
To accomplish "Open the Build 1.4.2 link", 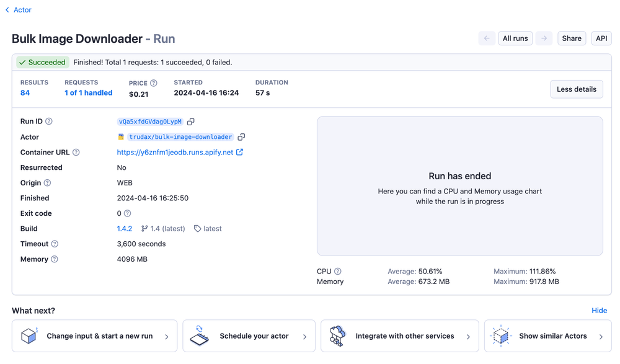I will [124, 228].
